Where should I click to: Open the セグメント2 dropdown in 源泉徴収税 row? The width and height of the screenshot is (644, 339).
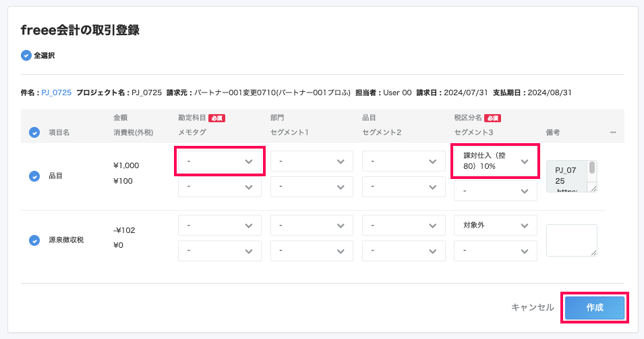(404, 251)
